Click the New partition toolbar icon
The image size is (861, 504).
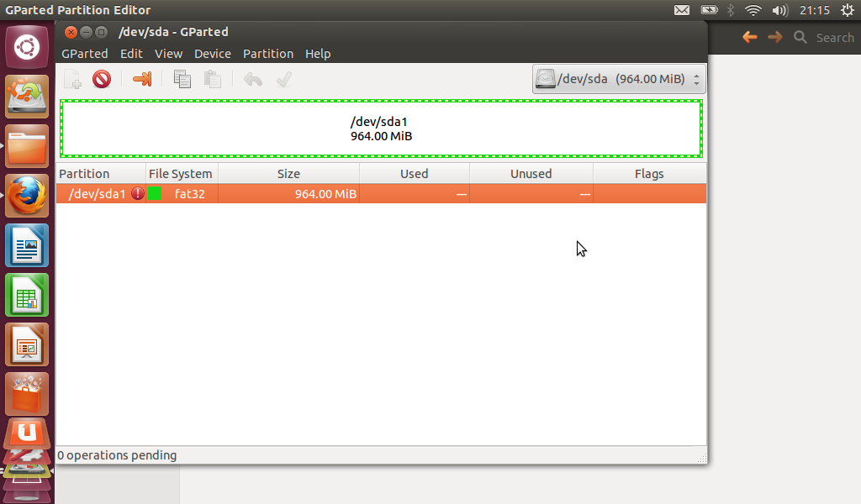[73, 80]
